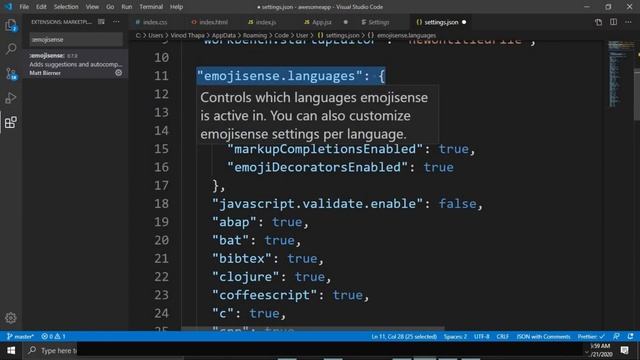Open the Windows Start menu
The height and width of the screenshot is (360, 640).
click(x=11, y=351)
